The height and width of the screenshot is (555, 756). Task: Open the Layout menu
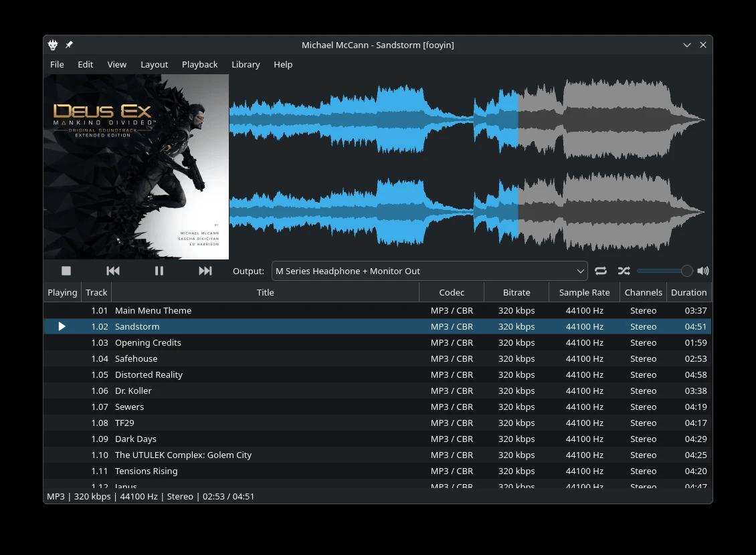[x=155, y=65]
